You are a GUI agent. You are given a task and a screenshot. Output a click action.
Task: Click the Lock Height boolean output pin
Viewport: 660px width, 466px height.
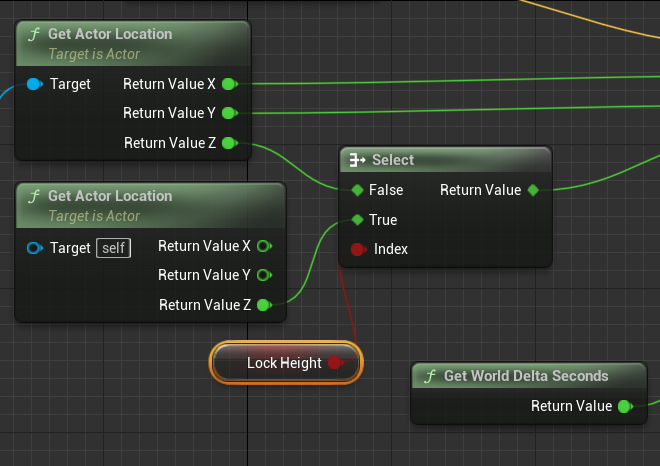335,363
